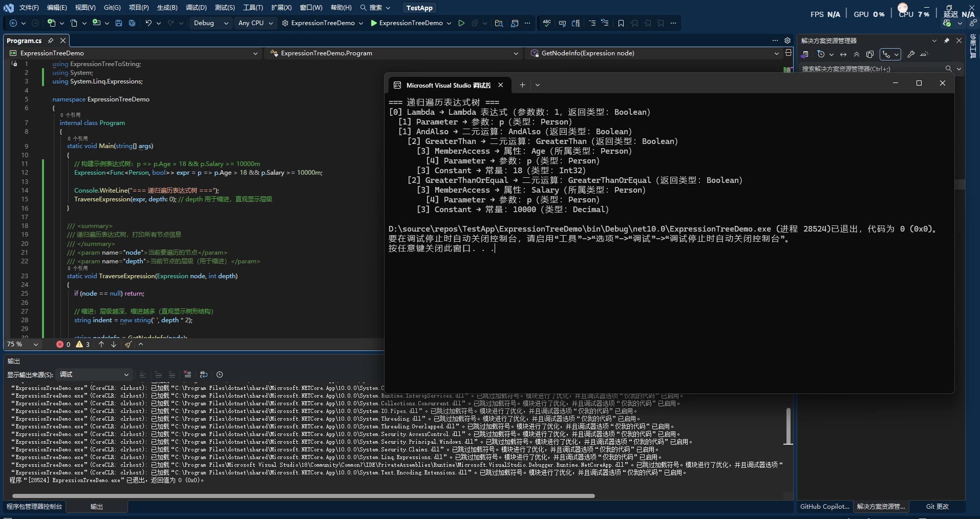Image resolution: width=980 pixels, height=519 pixels.
Task: Switch to the 程序包管理器控制台 tab
Action: (34, 507)
